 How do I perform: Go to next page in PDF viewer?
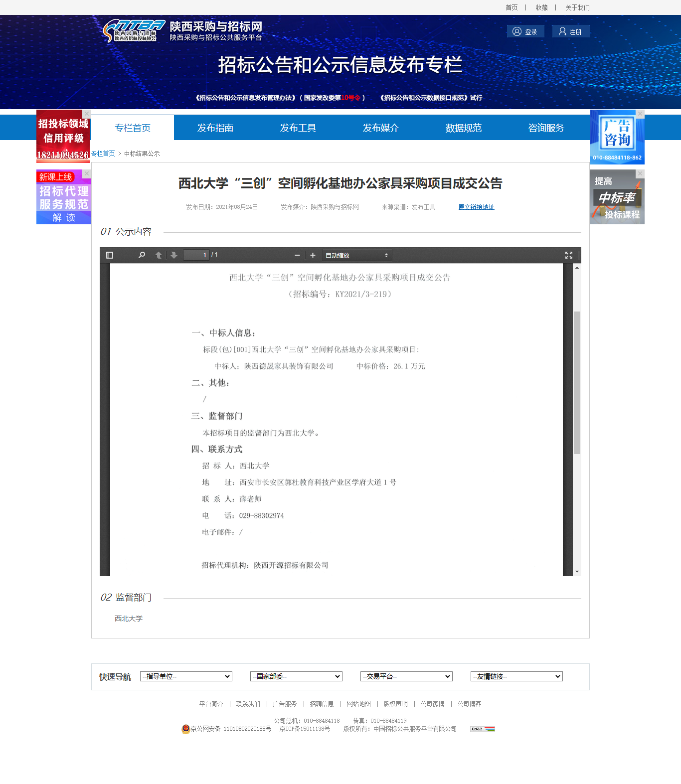coord(174,255)
